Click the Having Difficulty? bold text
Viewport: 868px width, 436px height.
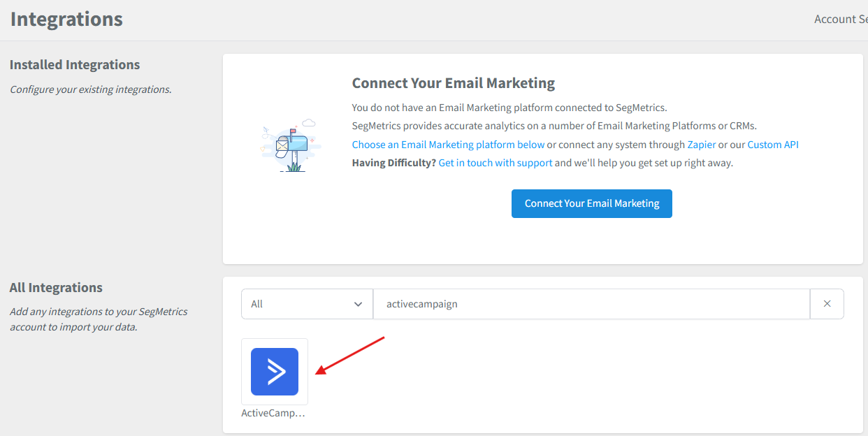pyautogui.click(x=394, y=163)
